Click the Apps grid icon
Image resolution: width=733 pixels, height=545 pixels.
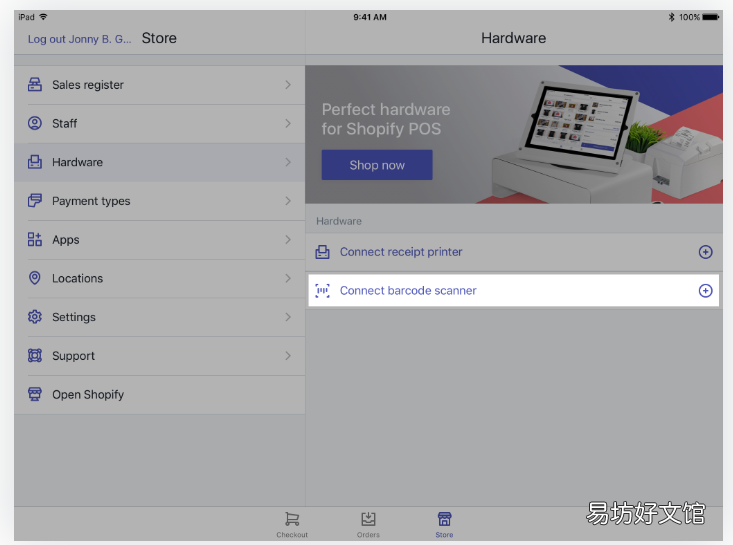[35, 239]
